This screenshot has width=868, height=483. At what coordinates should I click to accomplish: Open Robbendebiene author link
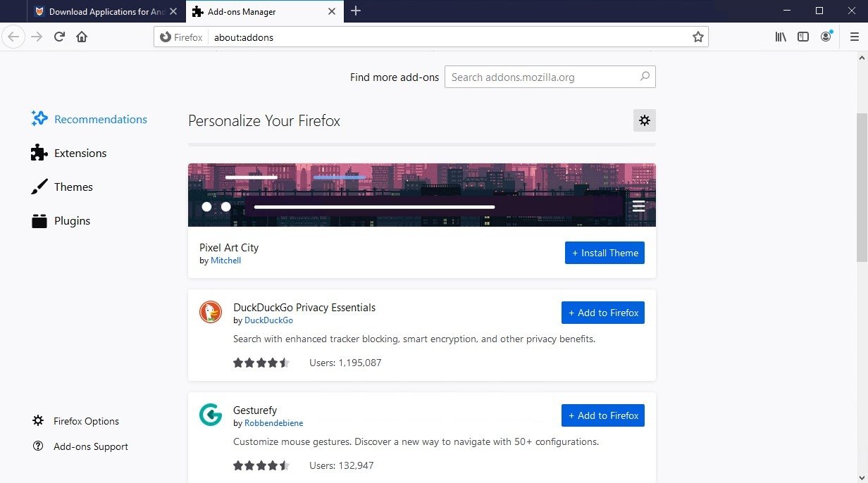[x=274, y=423]
